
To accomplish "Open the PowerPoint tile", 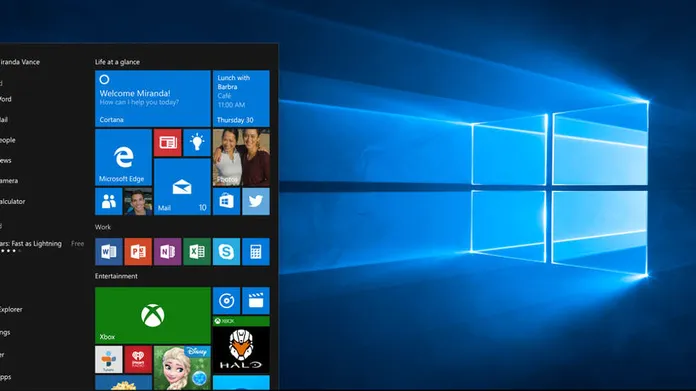I will click(138, 252).
